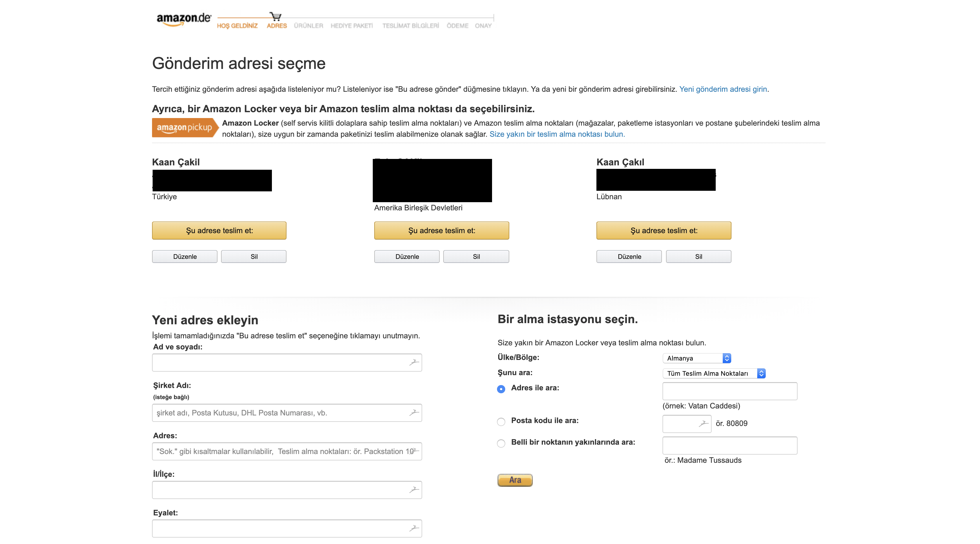Select the ADRES checkout step

(277, 26)
